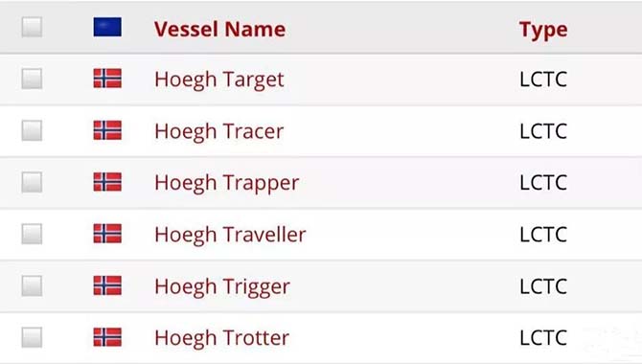Click the blue flag icon in header
Viewport: 642px width, 364px height.
107,27
